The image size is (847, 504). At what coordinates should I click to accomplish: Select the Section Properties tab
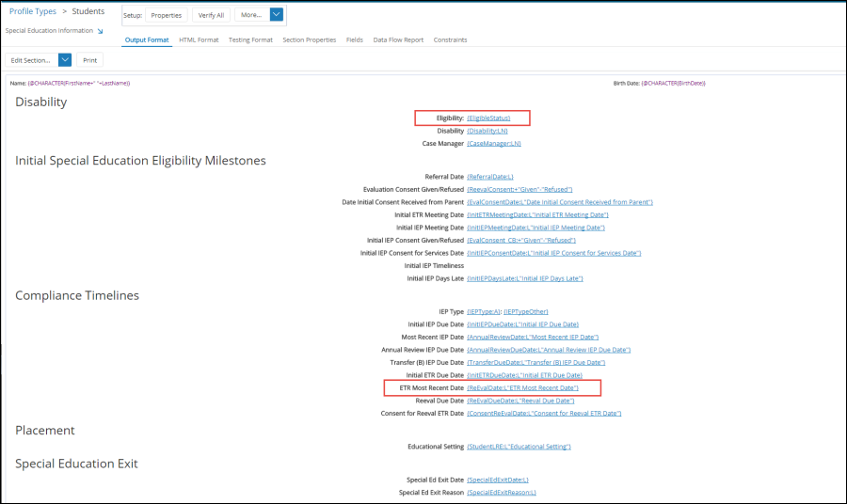309,39
